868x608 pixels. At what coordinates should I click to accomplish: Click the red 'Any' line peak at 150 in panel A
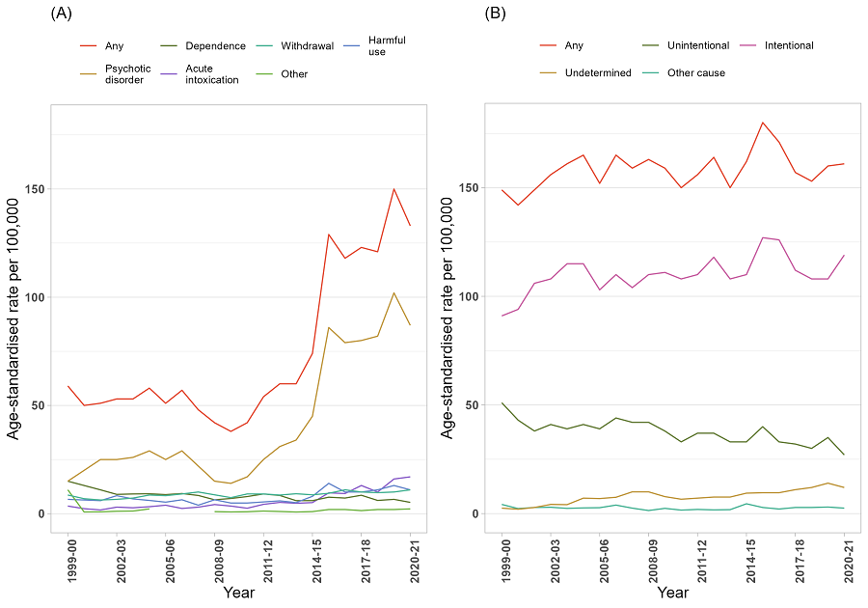coord(393,189)
